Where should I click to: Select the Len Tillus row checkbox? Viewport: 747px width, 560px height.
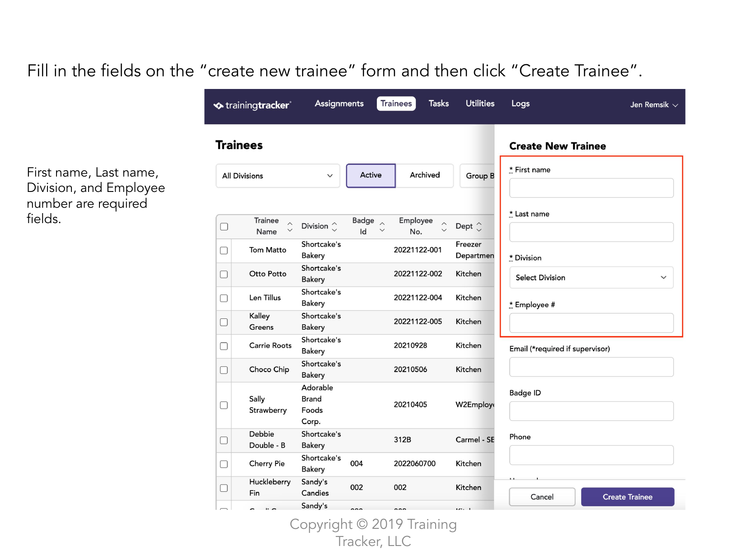coord(224,298)
